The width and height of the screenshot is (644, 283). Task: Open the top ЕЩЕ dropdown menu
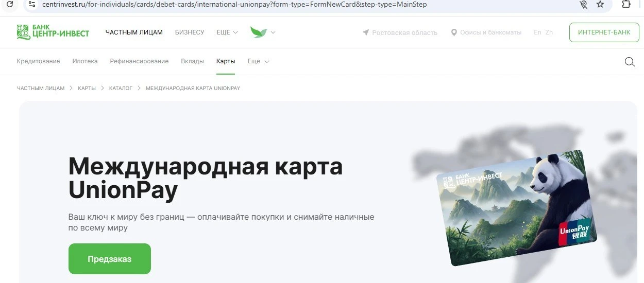[x=227, y=32]
